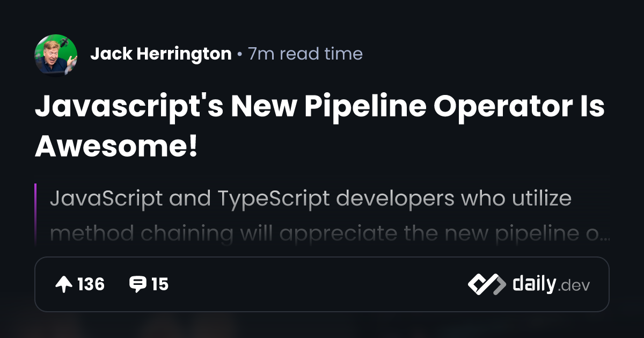Click the word Awesome! in the headline
This screenshot has width=644, height=338.
point(116,146)
